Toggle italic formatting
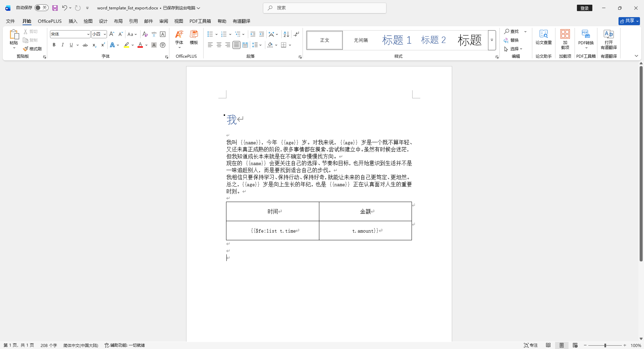The width and height of the screenshot is (644, 349). coord(62,45)
